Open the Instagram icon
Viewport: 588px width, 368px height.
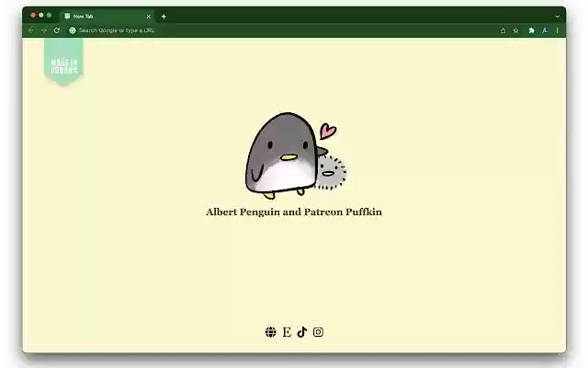click(318, 332)
